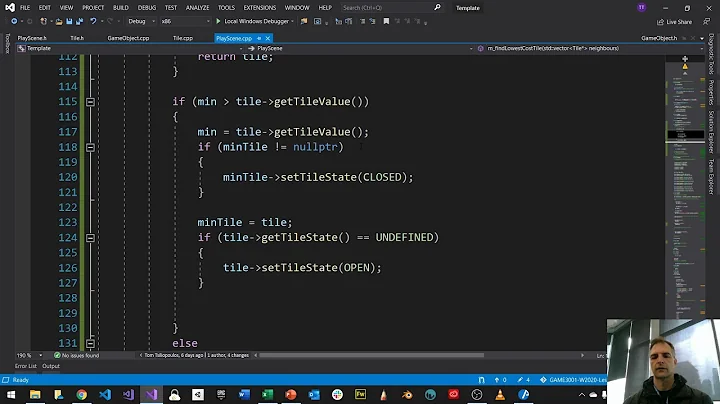Select the active PlayScene.cpp tab
The height and width of the screenshot is (404, 720).
234,38
